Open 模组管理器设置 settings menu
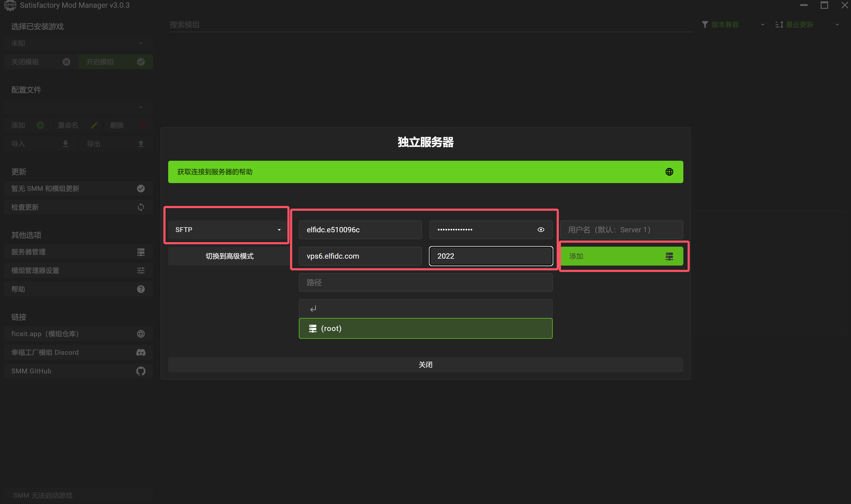Screen dimensions: 851x504 pos(78,271)
